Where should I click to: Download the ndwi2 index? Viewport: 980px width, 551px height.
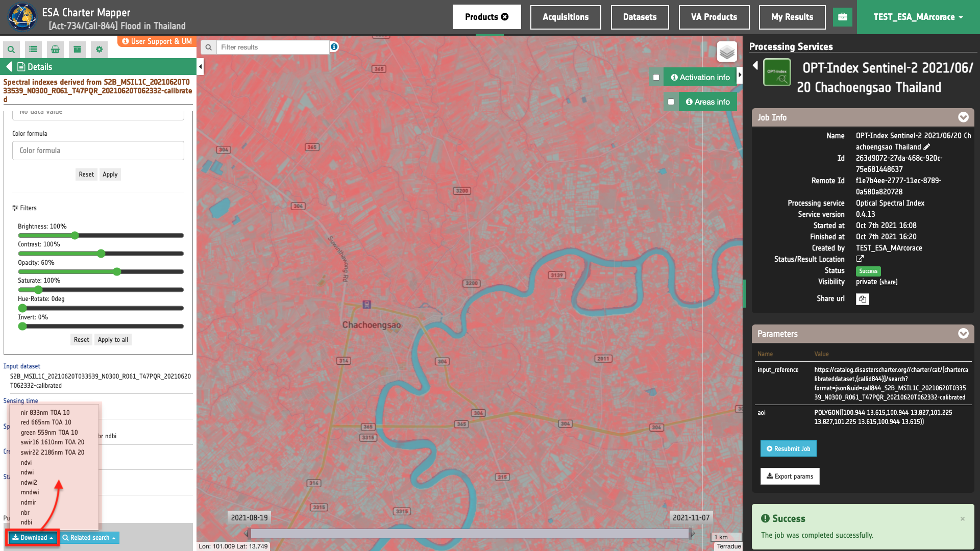coord(29,483)
